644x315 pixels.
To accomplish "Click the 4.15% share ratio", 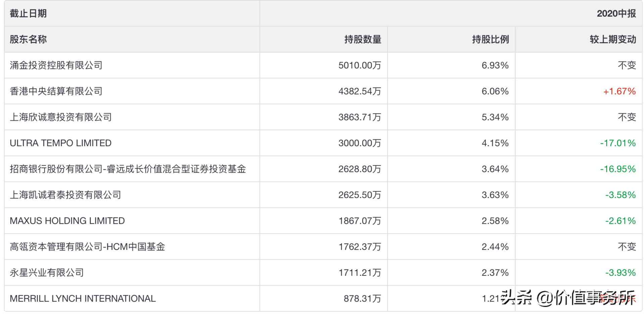I will 495,143.
